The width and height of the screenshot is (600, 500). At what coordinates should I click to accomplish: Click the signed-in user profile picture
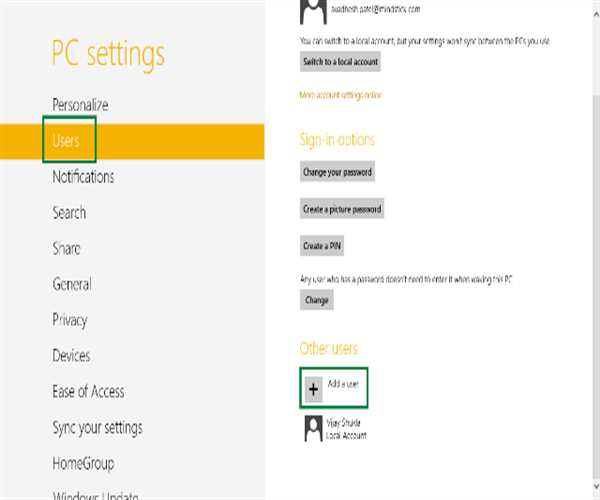[313, 12]
